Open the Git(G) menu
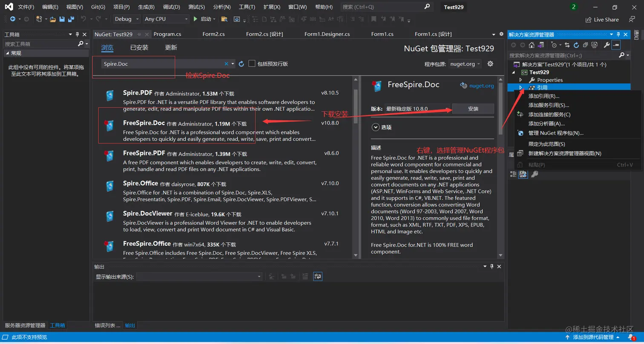This screenshot has width=644, height=344. pos(98,7)
